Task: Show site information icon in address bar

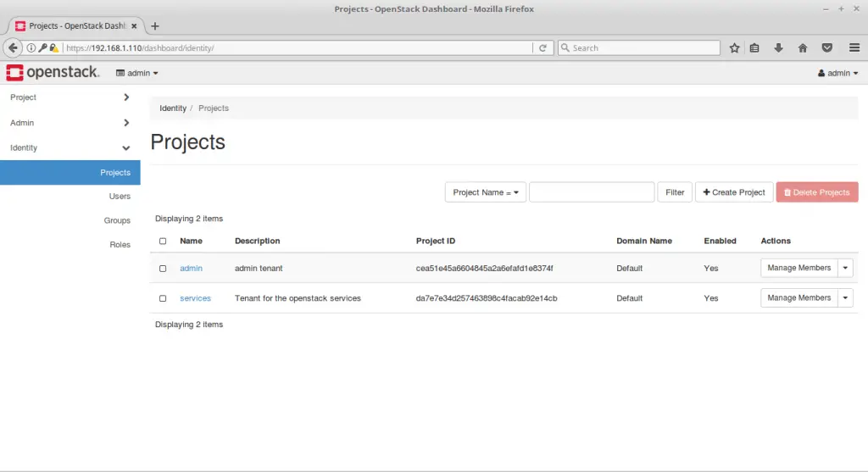Action: tap(31, 48)
